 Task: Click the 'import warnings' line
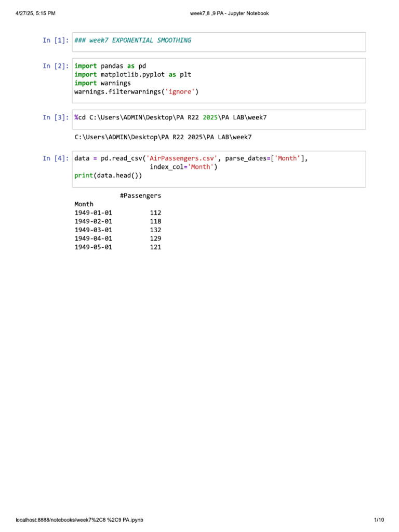point(102,83)
